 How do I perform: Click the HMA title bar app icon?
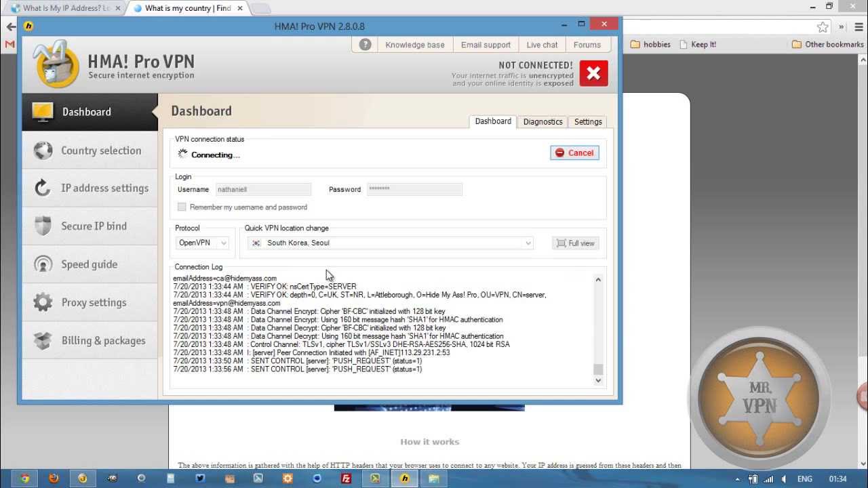click(x=28, y=26)
